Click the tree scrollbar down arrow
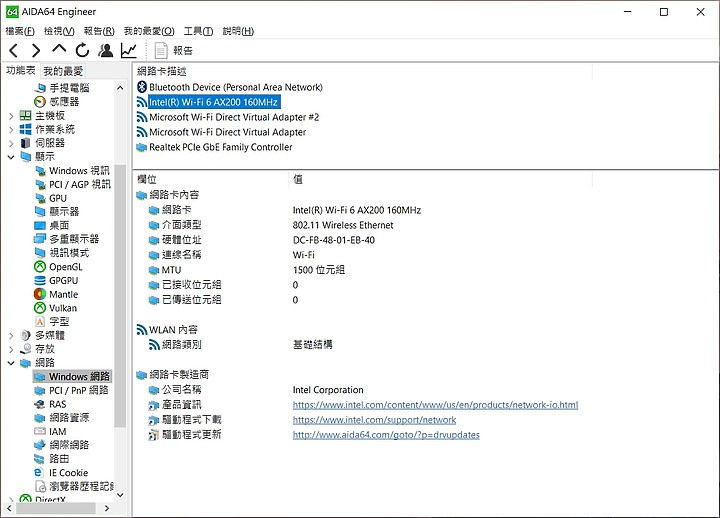 tap(120, 495)
